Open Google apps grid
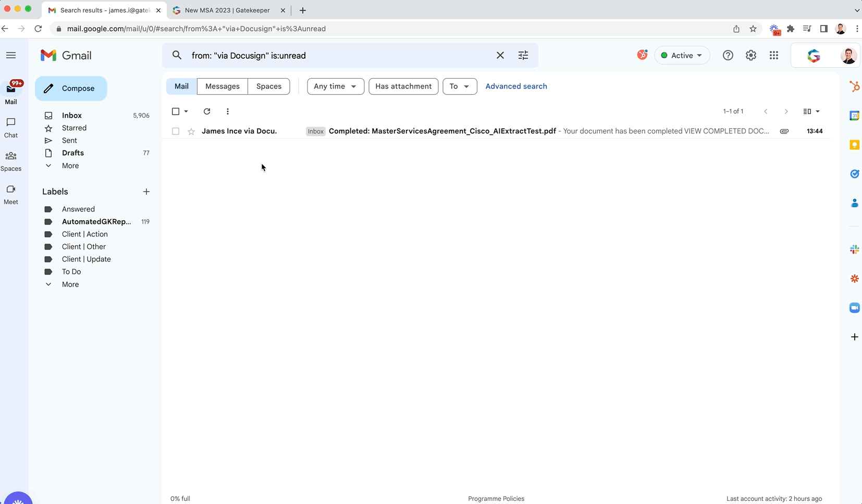The image size is (862, 504). coord(774,55)
